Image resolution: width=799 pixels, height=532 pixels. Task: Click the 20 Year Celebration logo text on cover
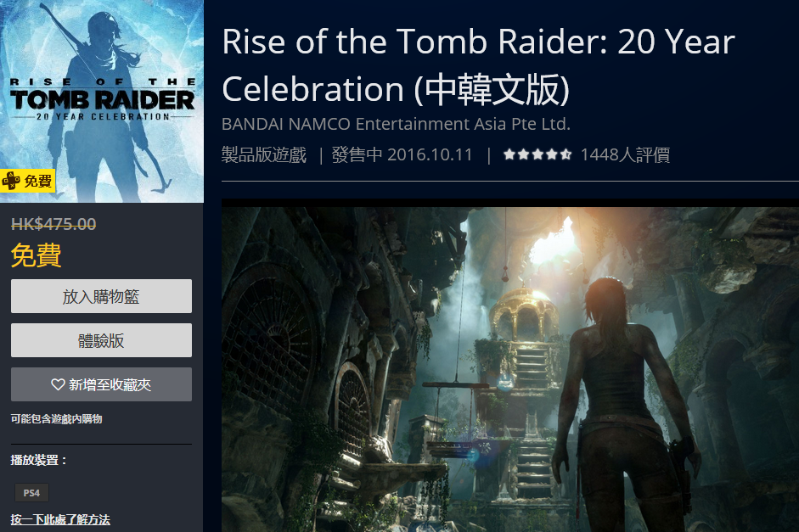pyautogui.click(x=103, y=116)
